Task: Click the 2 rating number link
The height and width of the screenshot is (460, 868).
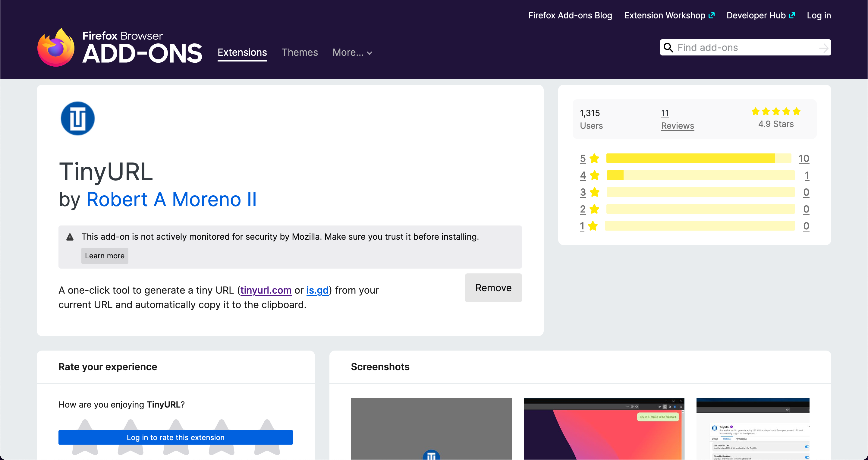Action: (583, 209)
